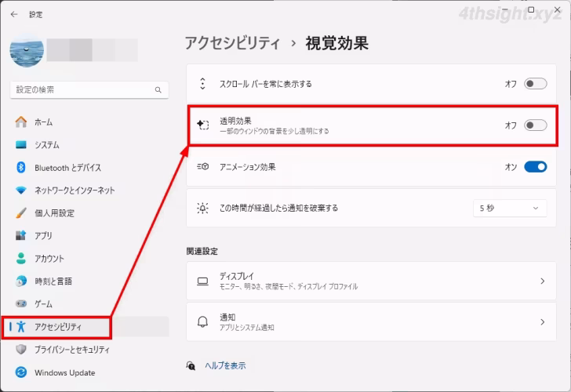Turn off アニメーション効果 switch
571x392 pixels.
click(x=535, y=167)
